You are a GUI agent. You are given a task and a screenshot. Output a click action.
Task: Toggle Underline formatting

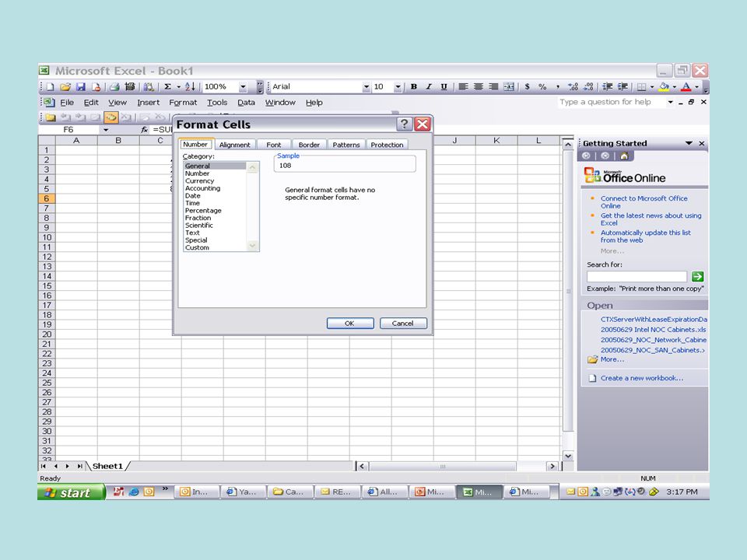(444, 86)
